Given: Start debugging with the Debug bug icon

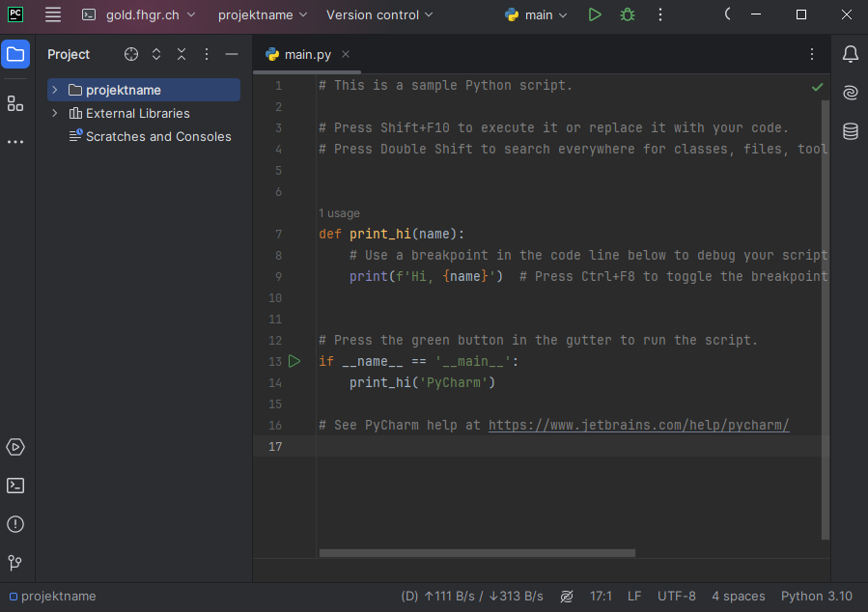Looking at the screenshot, I should click(628, 14).
